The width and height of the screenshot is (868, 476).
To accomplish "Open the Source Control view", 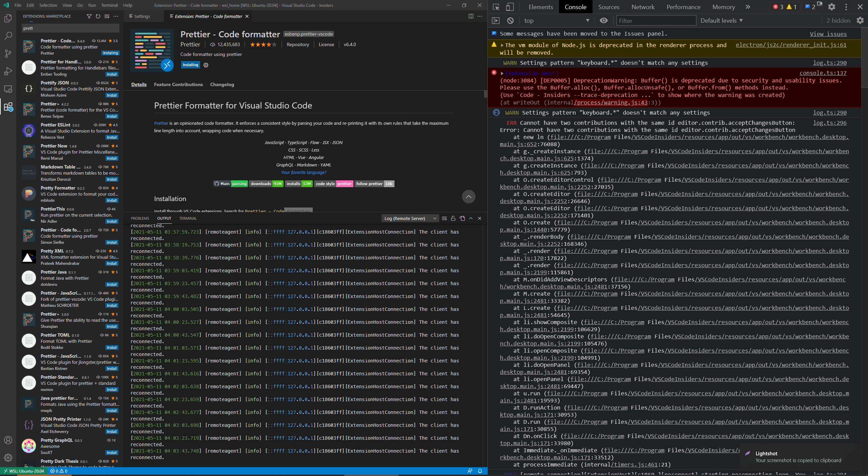I will tap(8, 54).
